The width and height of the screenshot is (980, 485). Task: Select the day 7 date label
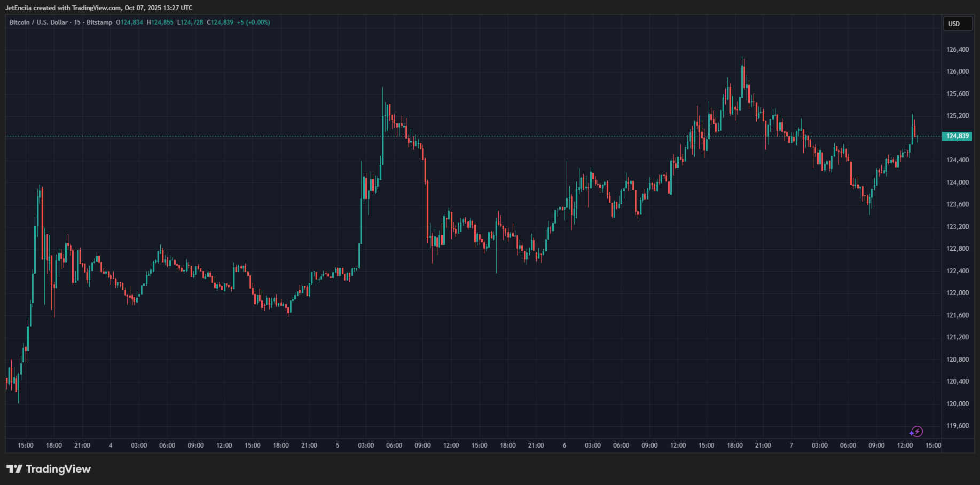791,446
